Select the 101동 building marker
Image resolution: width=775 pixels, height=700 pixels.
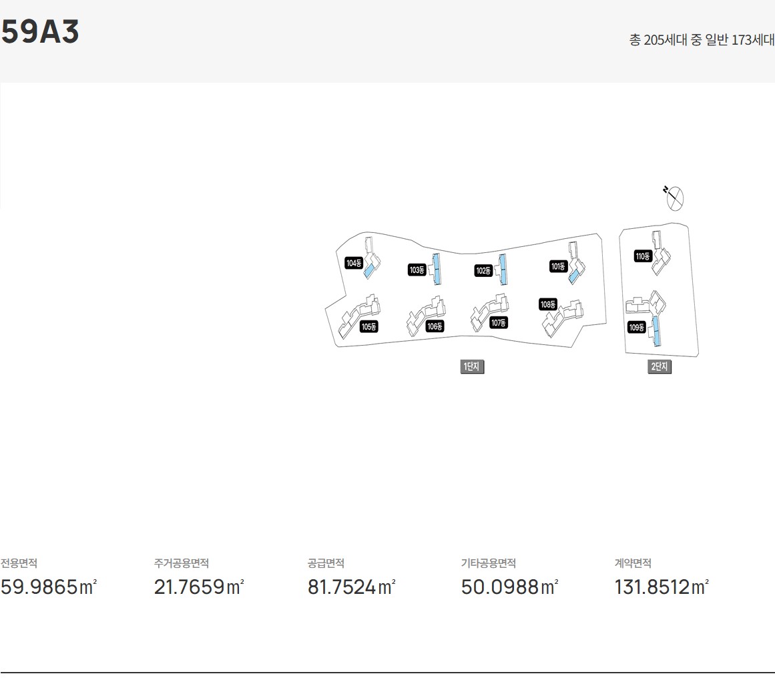coord(558,267)
